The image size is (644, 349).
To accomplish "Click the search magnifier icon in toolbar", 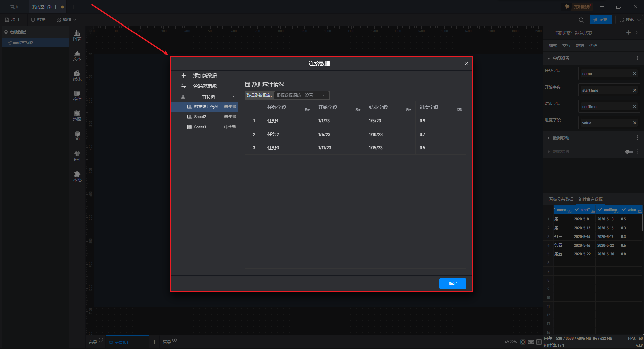I will click(x=581, y=20).
